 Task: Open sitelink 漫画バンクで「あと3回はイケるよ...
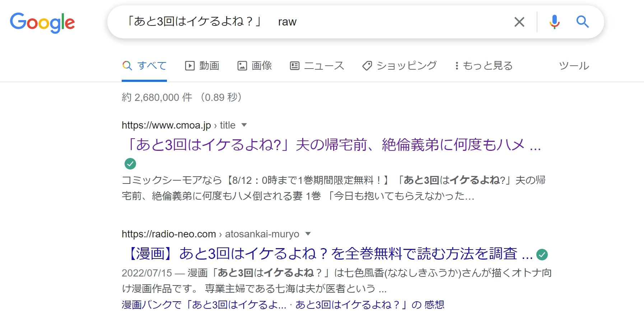tap(204, 305)
